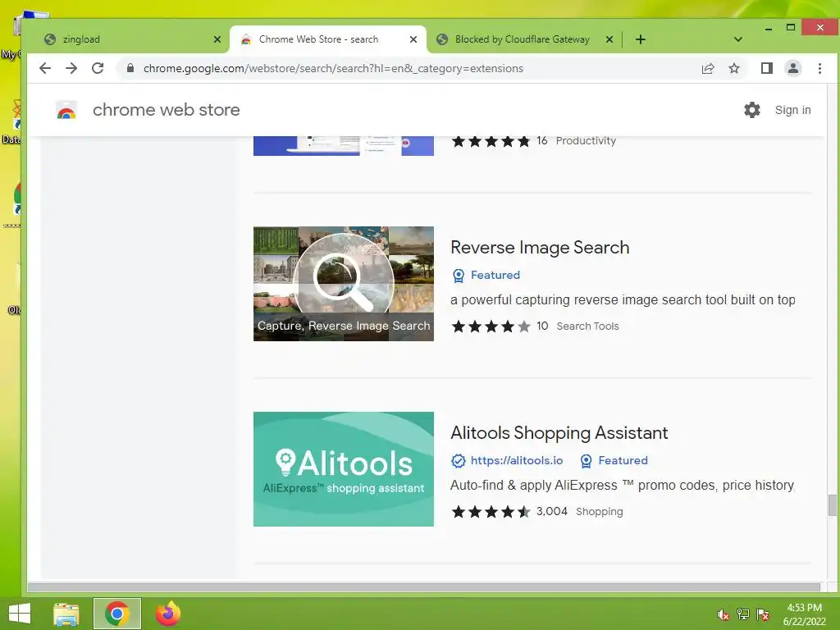The image size is (840, 630).
Task: Open Alitools Shopping Assistant title
Action: click(x=559, y=433)
